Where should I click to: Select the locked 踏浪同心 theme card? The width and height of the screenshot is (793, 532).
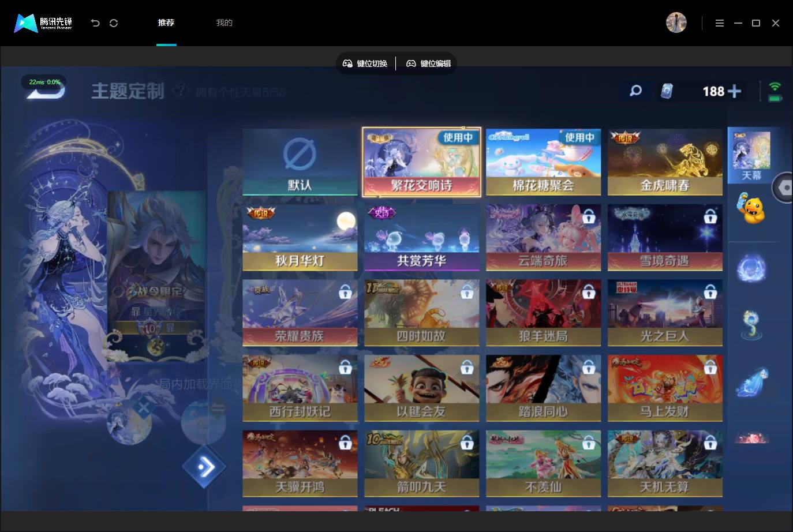[543, 388]
